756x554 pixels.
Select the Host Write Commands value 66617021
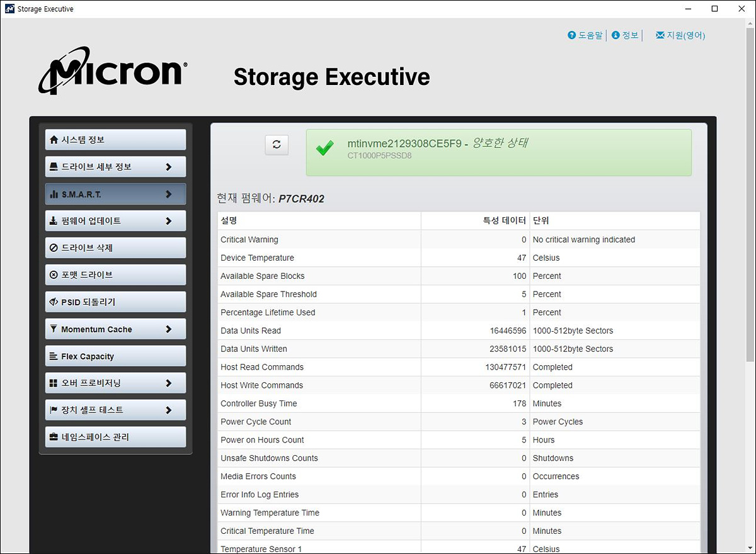tap(507, 386)
